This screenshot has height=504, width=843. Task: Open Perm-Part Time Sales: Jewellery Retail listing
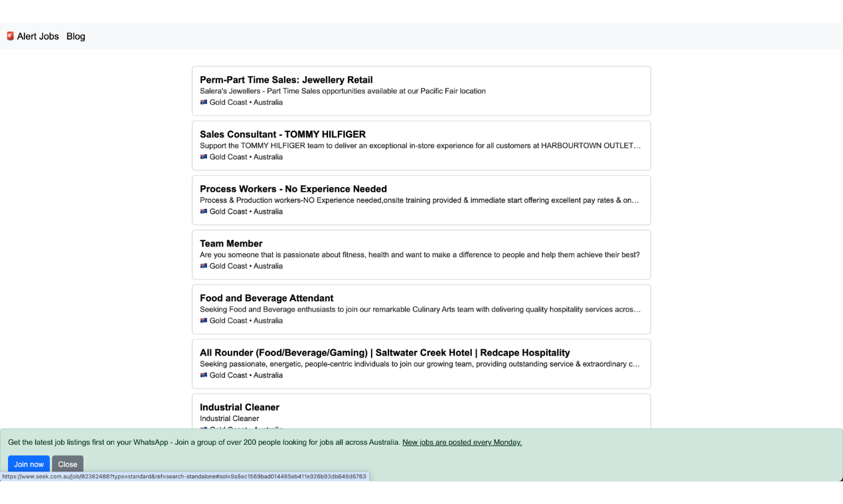pos(286,80)
